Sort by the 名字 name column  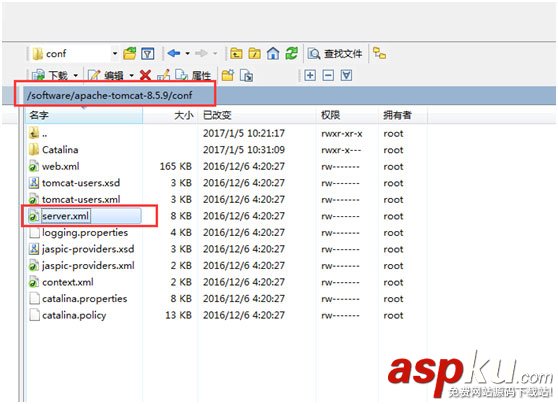tap(84, 115)
